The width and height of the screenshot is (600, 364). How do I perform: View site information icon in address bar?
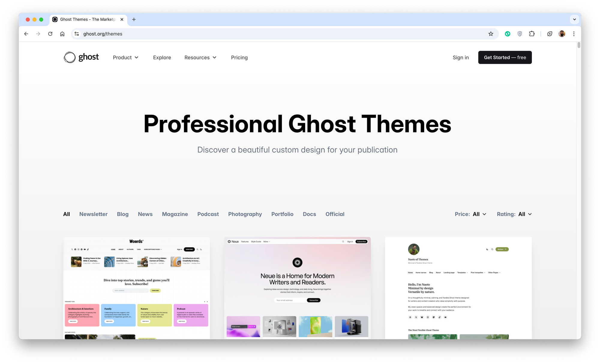(77, 34)
